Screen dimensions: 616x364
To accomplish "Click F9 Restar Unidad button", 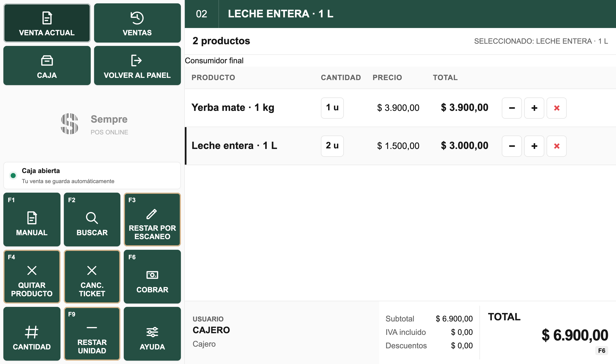I will tap(92, 334).
